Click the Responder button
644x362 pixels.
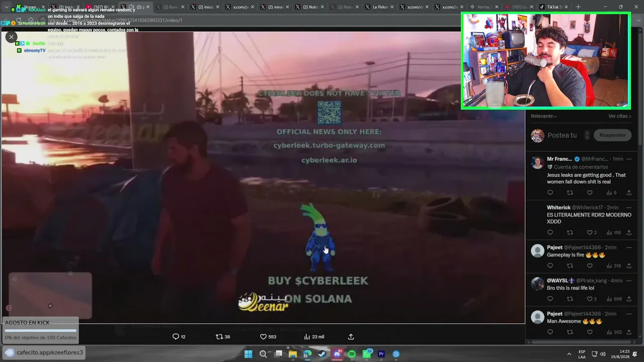click(612, 135)
